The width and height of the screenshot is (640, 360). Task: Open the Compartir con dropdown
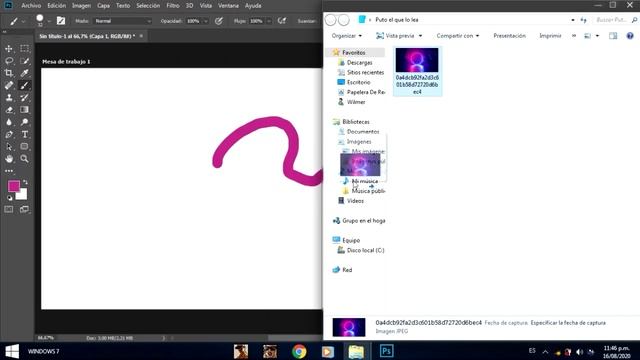[x=458, y=36]
